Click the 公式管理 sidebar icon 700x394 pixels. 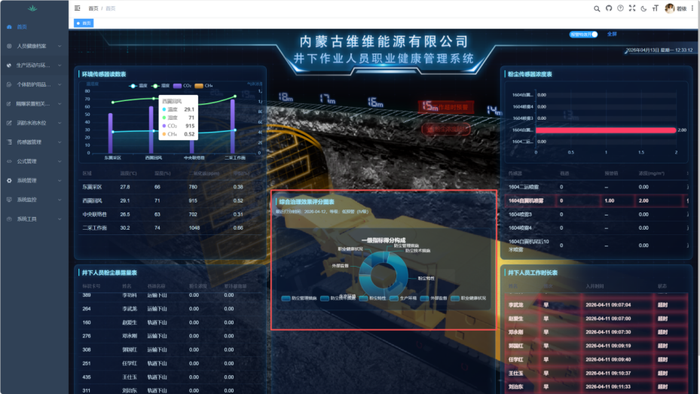[9, 161]
